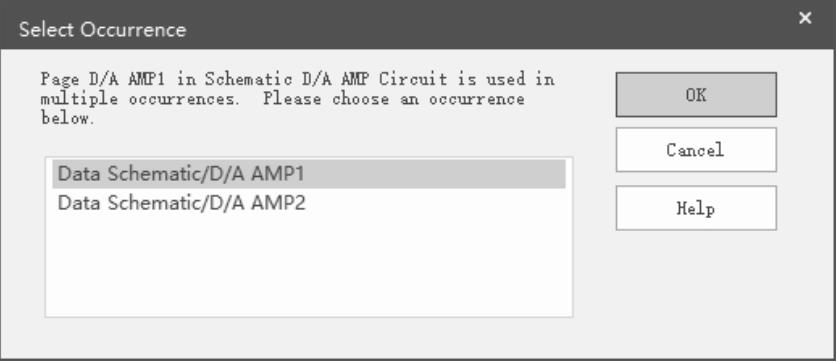
Task: Accept the AMP1 occurrence with OK
Action: [x=696, y=95]
